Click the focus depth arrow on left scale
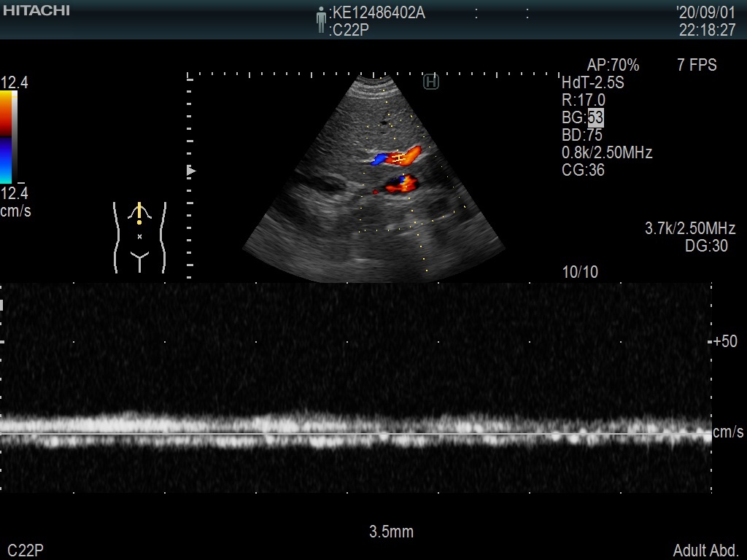 (x=192, y=171)
